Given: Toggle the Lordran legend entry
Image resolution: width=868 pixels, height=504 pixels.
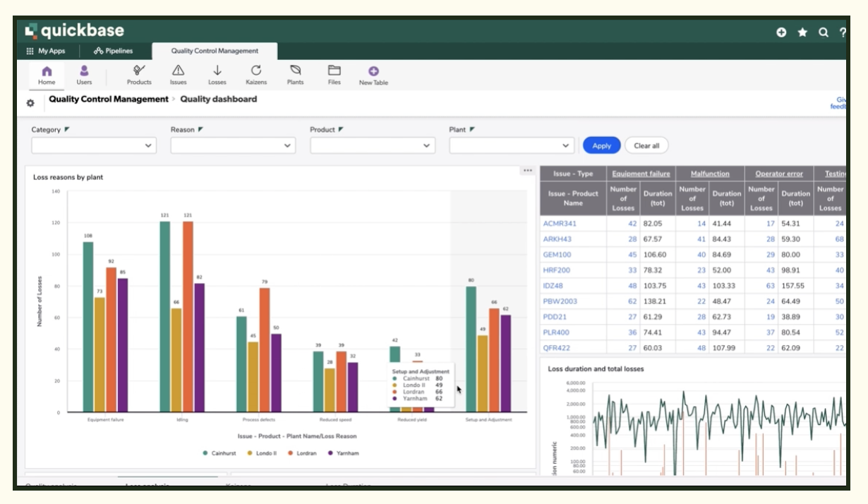Looking at the screenshot, I should point(302,453).
